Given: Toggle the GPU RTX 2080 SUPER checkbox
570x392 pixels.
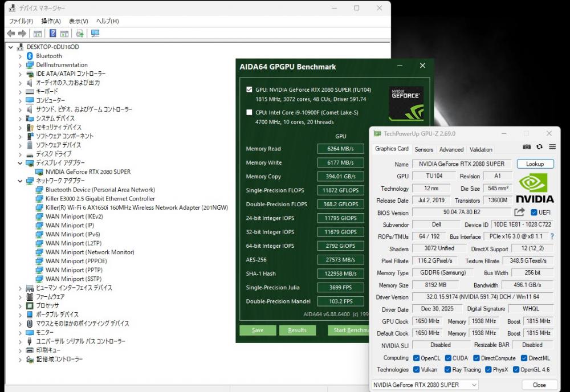Looking at the screenshot, I should click(x=249, y=89).
